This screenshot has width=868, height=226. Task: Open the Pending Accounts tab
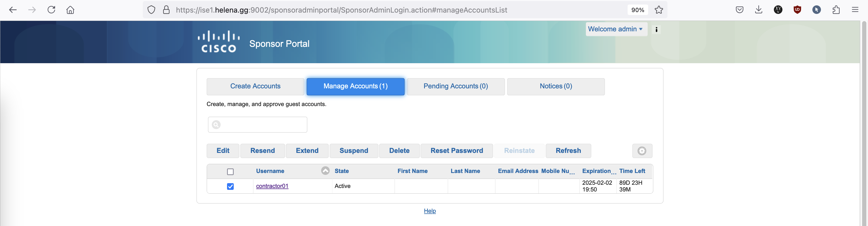[x=455, y=86]
